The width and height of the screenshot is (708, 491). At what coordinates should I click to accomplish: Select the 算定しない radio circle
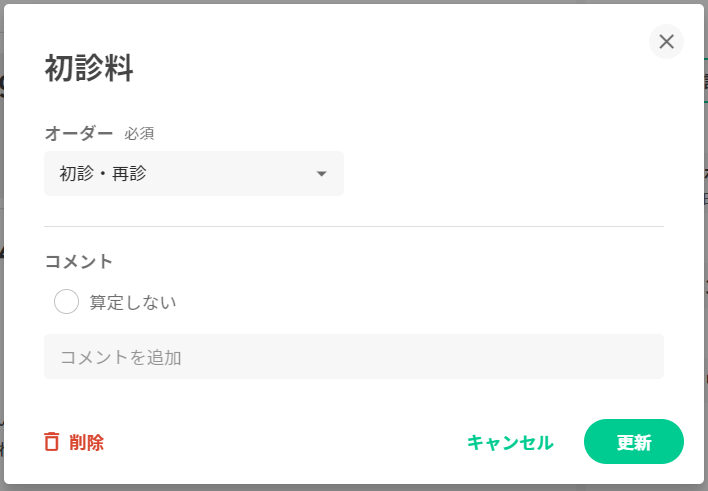[66, 301]
